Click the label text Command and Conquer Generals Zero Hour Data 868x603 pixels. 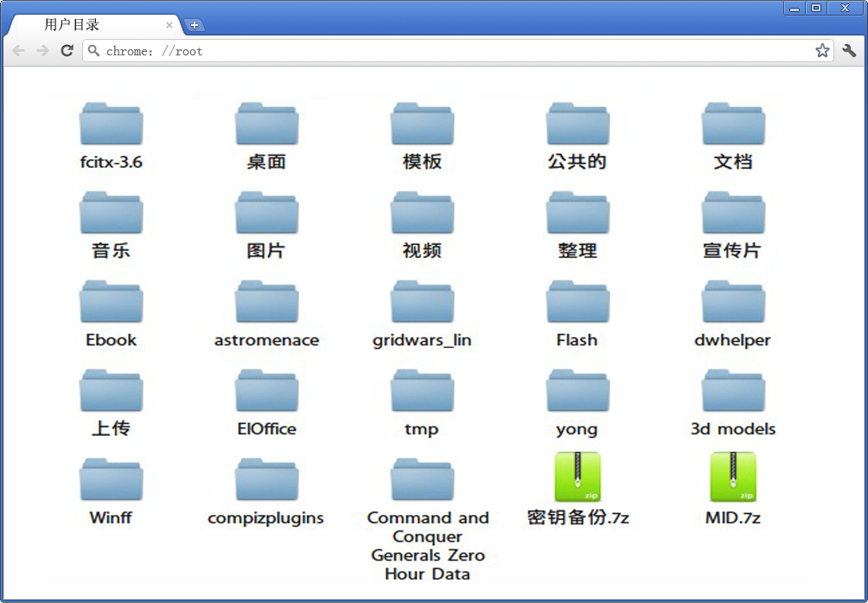pos(427,545)
